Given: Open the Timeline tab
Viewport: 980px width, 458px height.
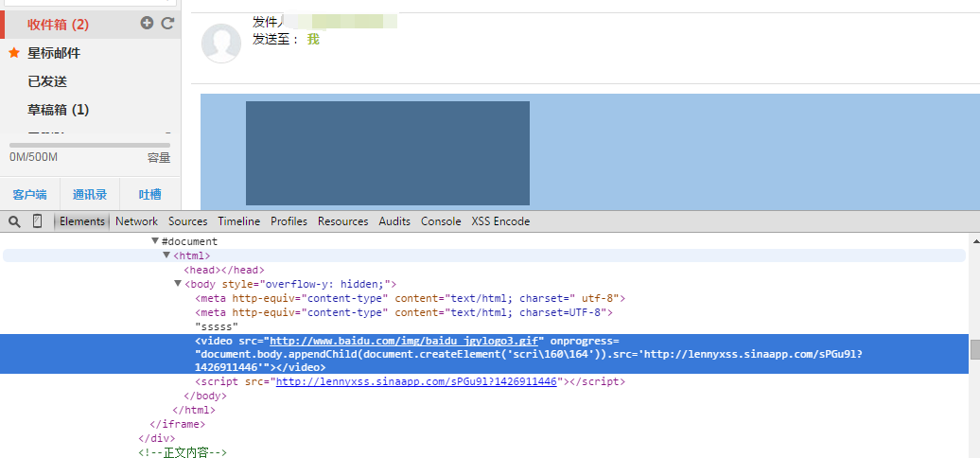Looking at the screenshot, I should 238,221.
